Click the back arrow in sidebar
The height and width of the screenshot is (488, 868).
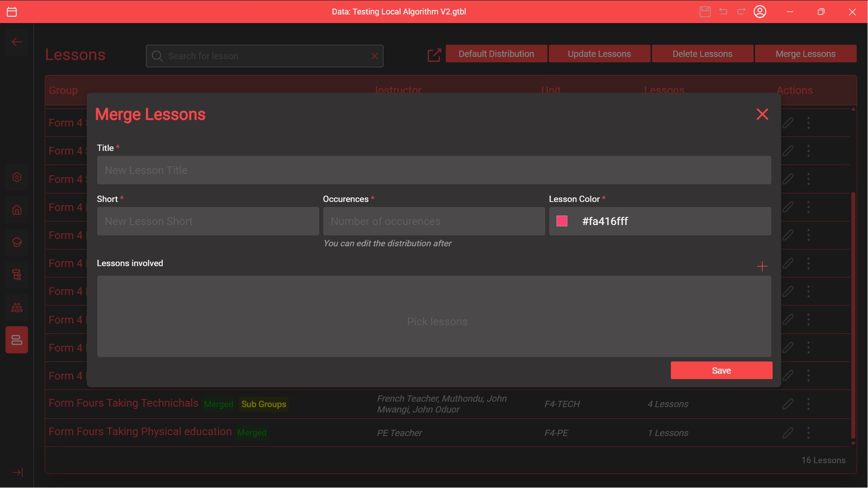[17, 42]
